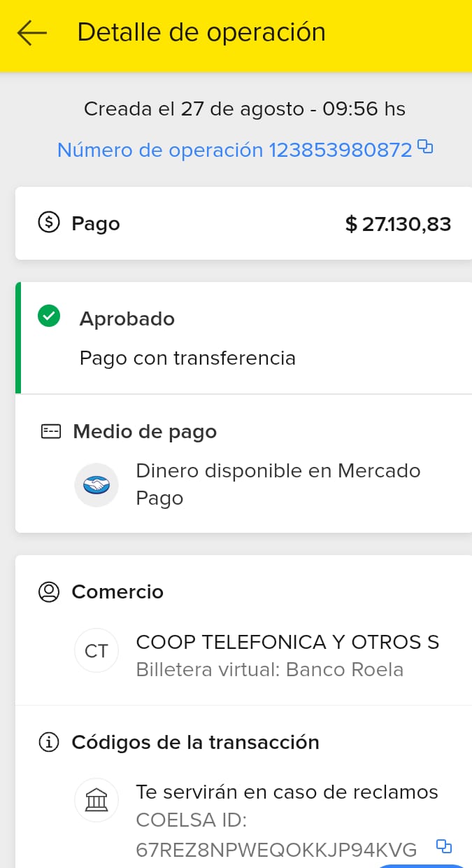Image resolution: width=472 pixels, height=868 pixels.
Task: Click the info icon beside Códigos de la transacción
Action: pos(48,743)
